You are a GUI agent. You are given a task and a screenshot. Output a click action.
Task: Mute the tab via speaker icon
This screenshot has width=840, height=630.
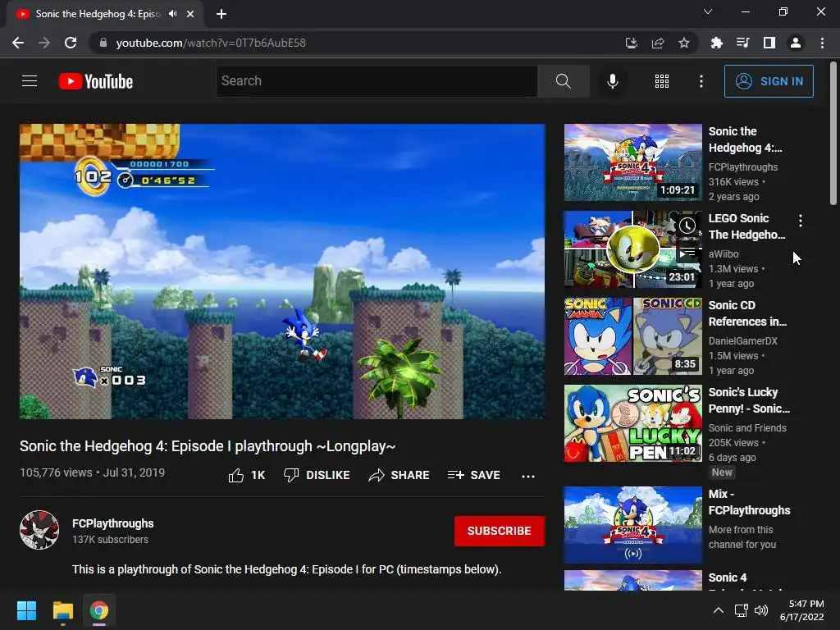click(172, 14)
